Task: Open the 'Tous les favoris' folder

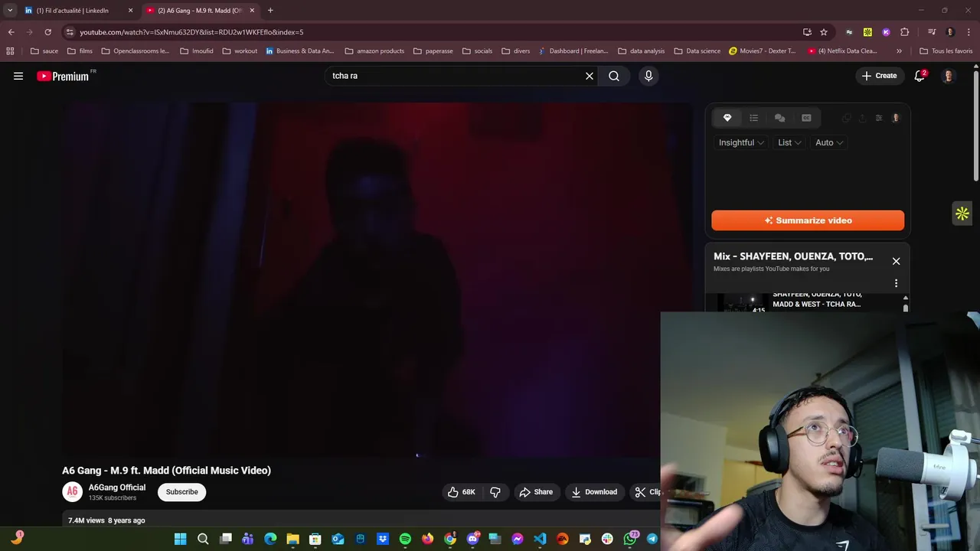Action: click(946, 51)
